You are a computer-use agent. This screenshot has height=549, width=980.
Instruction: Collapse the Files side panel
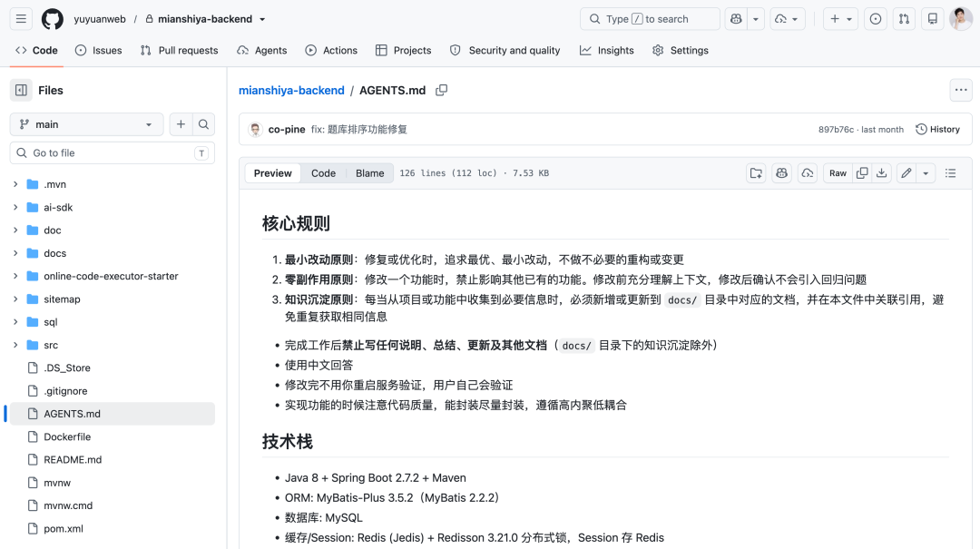click(x=21, y=90)
